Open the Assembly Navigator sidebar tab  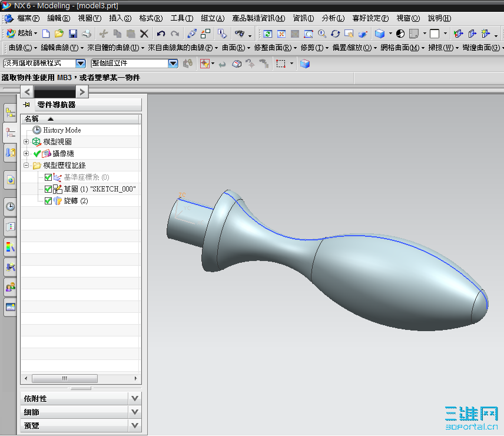pyautogui.click(x=10, y=113)
